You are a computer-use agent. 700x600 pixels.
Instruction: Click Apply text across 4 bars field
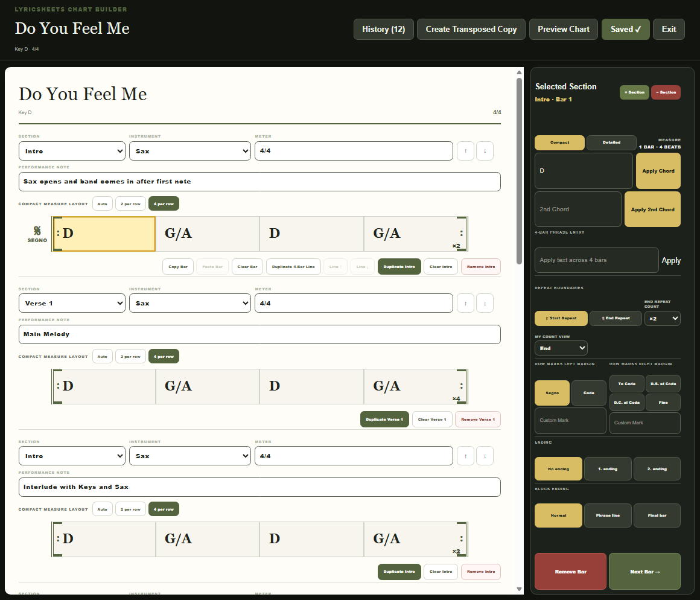(x=596, y=260)
